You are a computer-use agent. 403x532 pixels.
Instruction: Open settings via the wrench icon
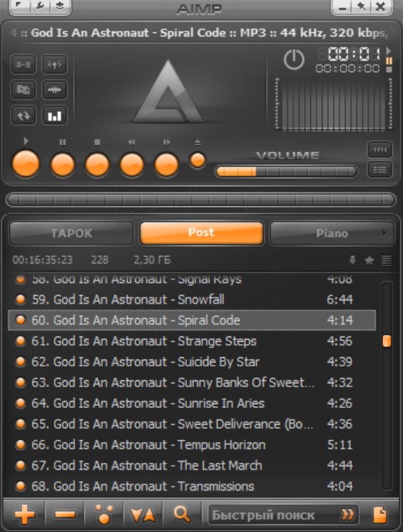click(x=40, y=6)
